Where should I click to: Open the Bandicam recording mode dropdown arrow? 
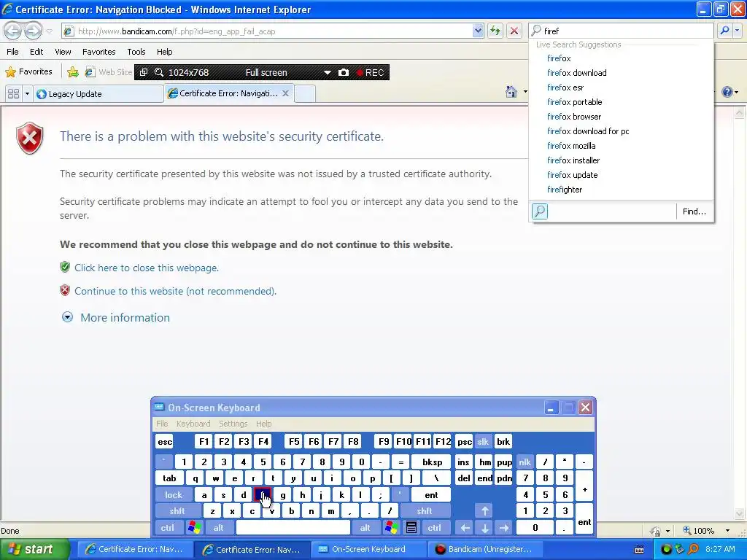tap(328, 72)
